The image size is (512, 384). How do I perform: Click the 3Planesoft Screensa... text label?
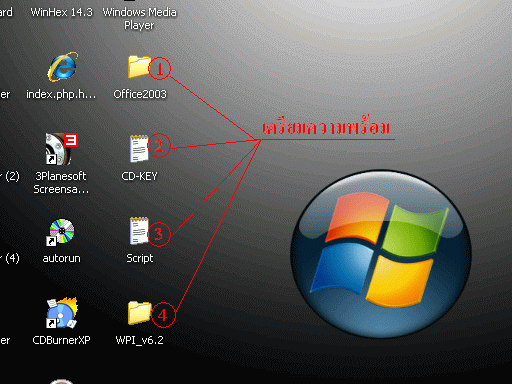click(x=61, y=183)
